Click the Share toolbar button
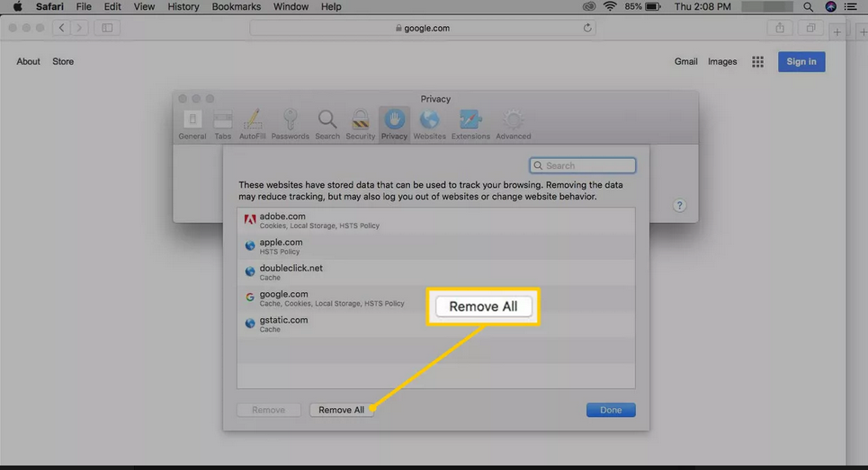This screenshot has width=868, height=470. pyautogui.click(x=780, y=28)
